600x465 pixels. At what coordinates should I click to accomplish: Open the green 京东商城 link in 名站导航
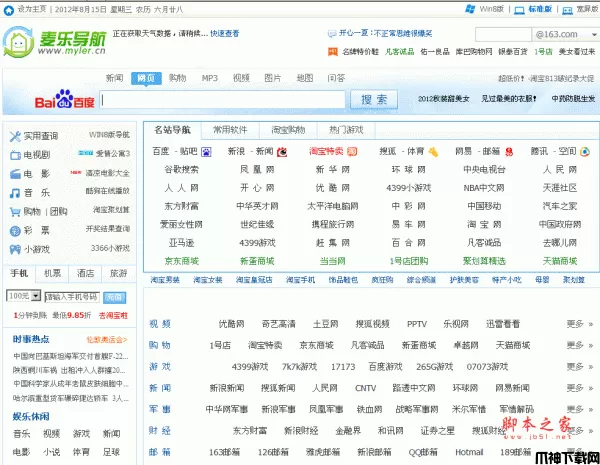coord(181,261)
